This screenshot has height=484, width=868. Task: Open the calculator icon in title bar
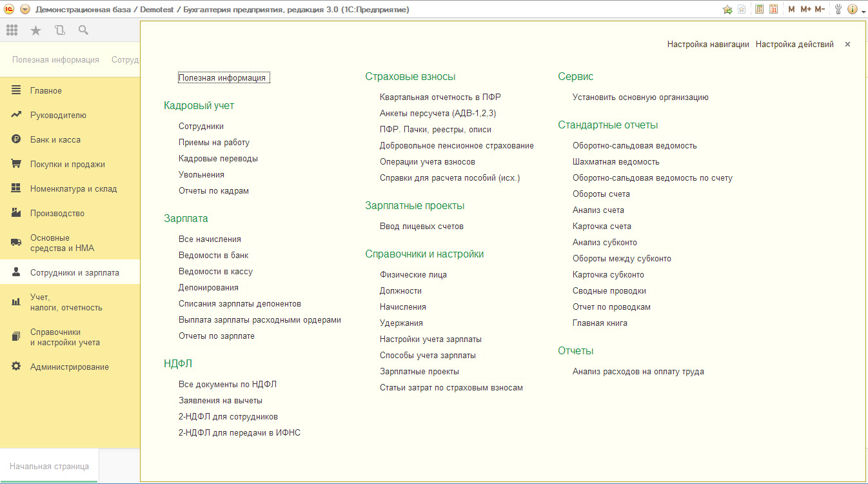pos(760,9)
